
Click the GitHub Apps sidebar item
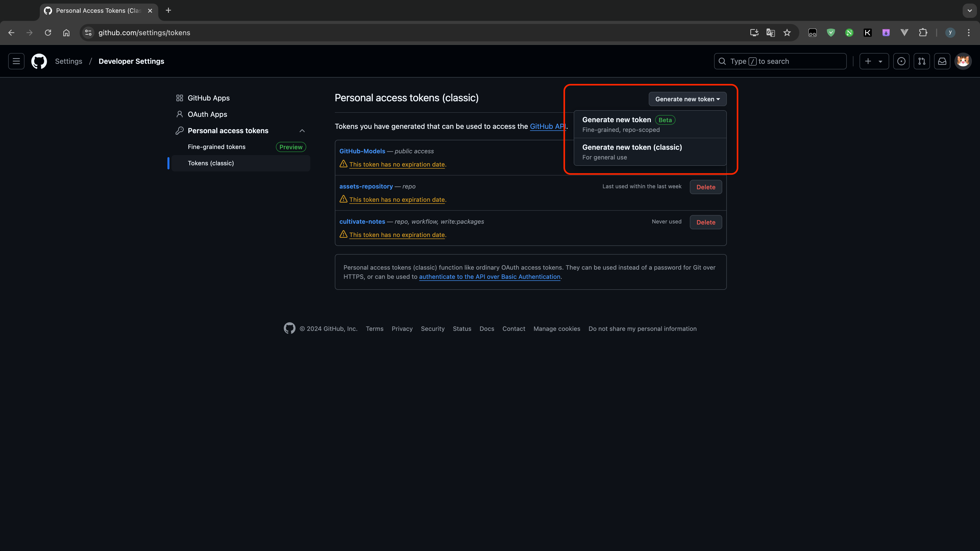coord(209,97)
